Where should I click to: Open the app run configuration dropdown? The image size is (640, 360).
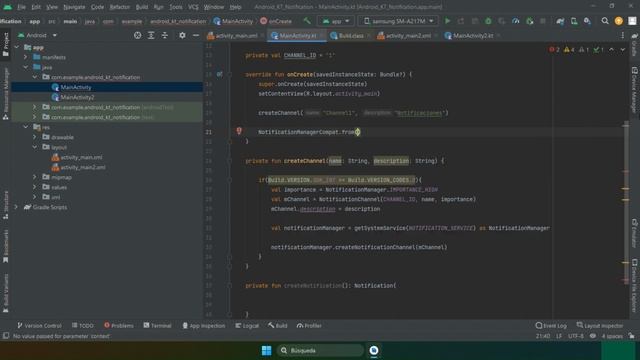[336, 21]
